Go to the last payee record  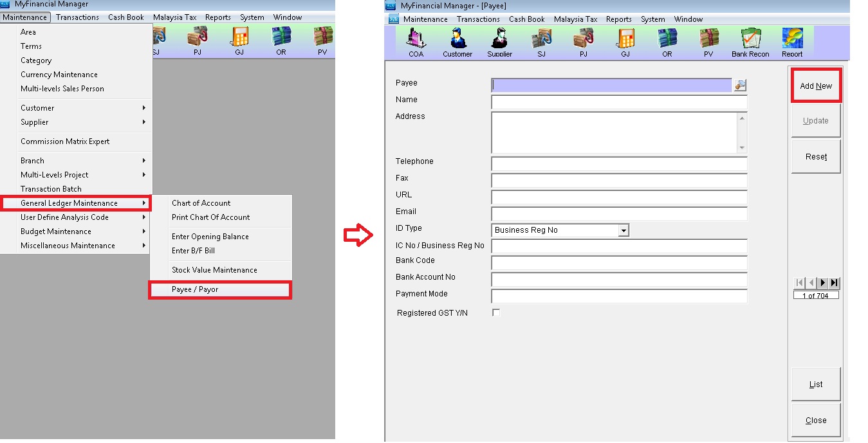point(835,283)
